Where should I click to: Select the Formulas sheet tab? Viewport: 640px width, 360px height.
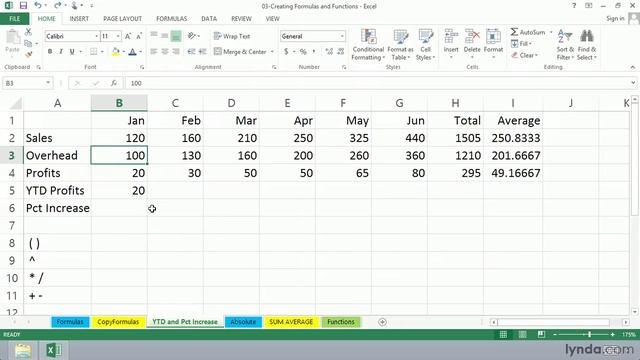pyautogui.click(x=70, y=322)
